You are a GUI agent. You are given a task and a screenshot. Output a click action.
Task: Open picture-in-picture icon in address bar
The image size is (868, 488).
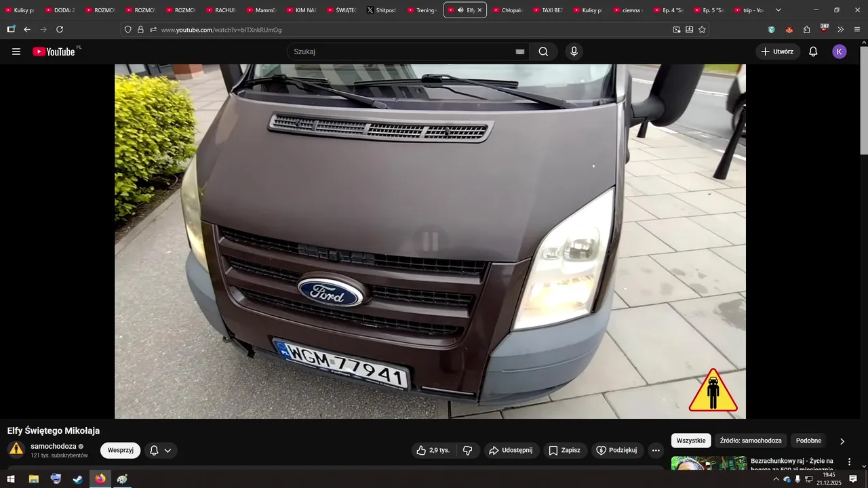pyautogui.click(x=676, y=30)
